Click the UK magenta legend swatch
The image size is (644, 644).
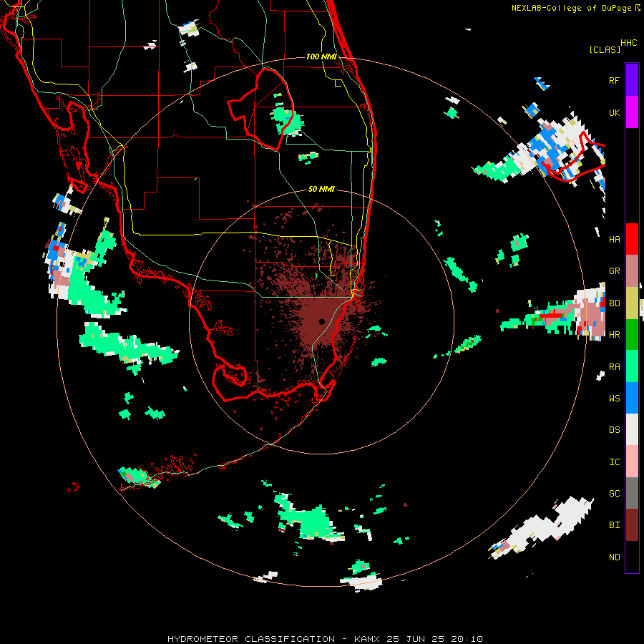[x=632, y=112]
